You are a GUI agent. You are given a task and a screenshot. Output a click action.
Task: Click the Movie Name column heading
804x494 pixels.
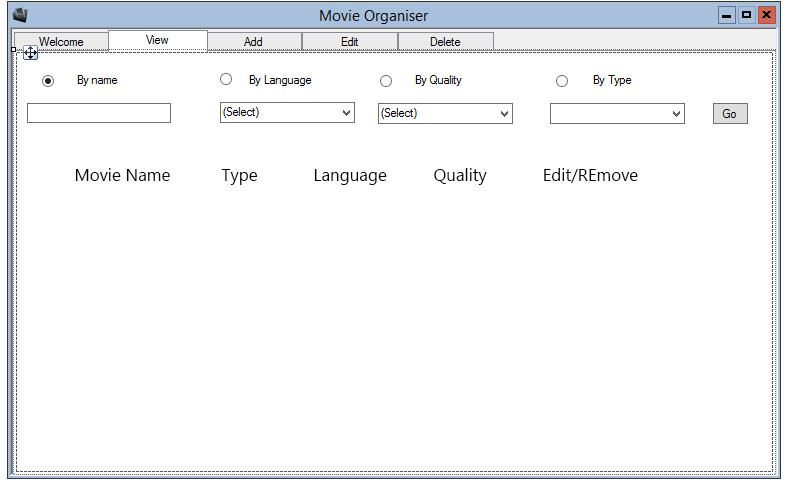122,175
